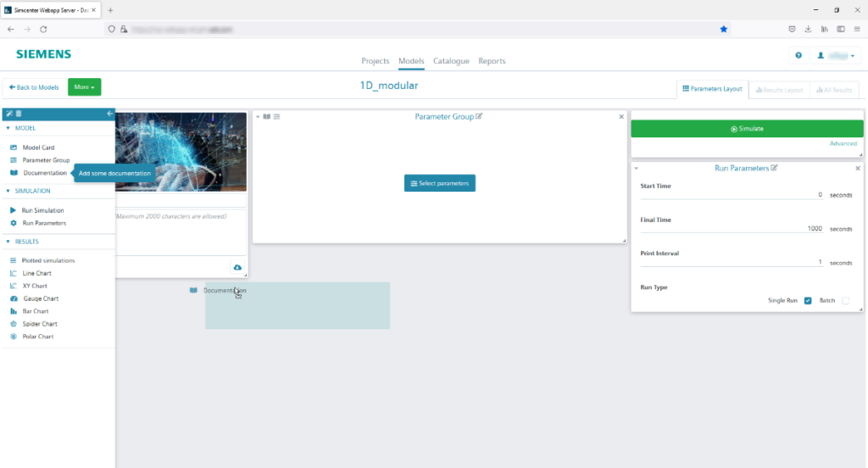Image resolution: width=868 pixels, height=468 pixels.
Task: Click the Print Interval input field
Action: tap(732, 262)
